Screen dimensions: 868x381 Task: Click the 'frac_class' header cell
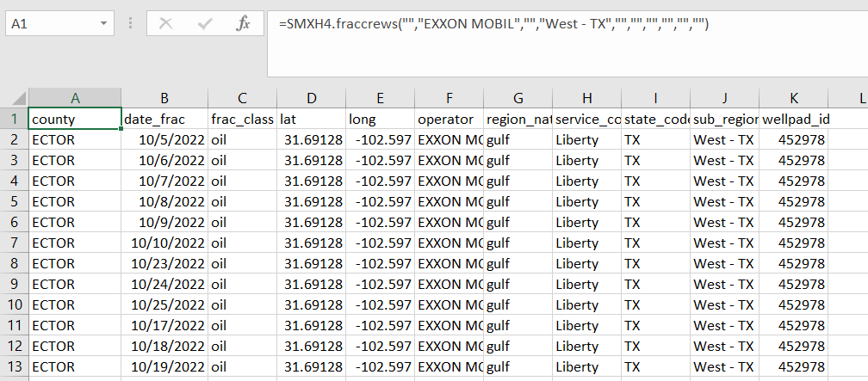[243, 119]
